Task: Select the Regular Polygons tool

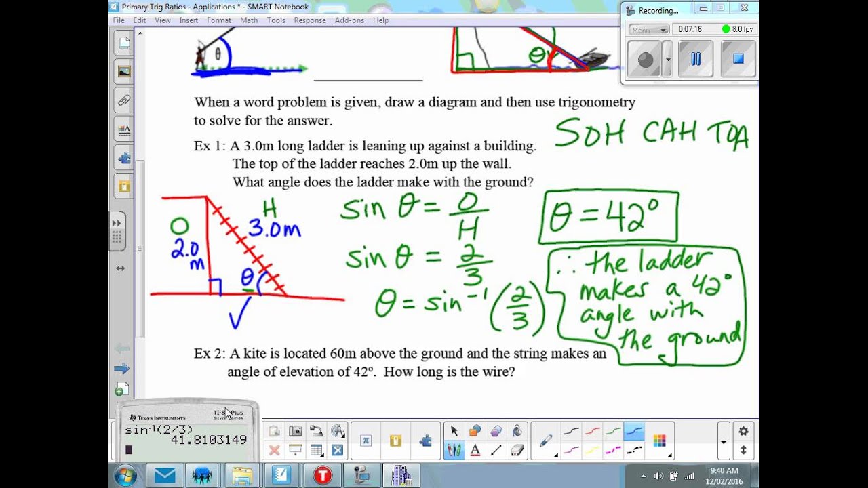Action: tap(496, 431)
